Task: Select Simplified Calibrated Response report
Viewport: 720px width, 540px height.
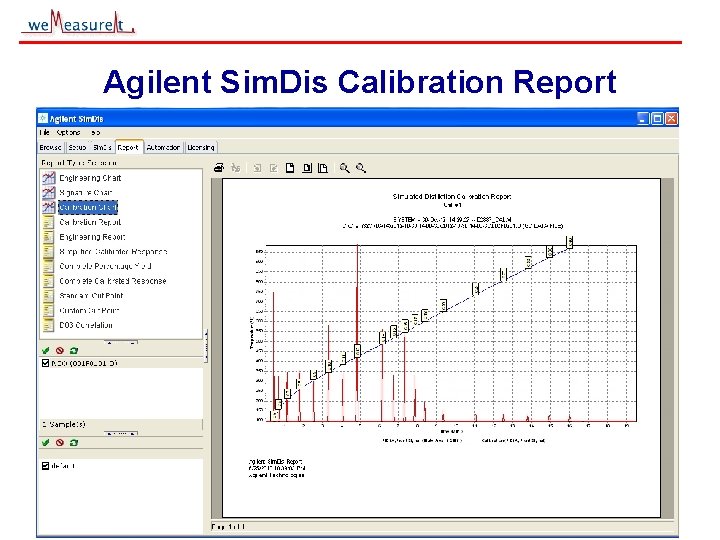Action: tap(113, 252)
